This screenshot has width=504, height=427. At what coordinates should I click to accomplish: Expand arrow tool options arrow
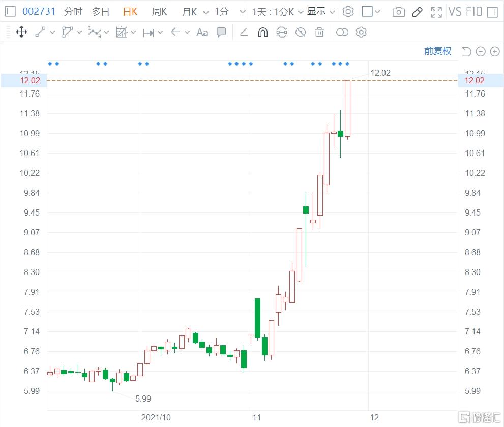[187, 32]
